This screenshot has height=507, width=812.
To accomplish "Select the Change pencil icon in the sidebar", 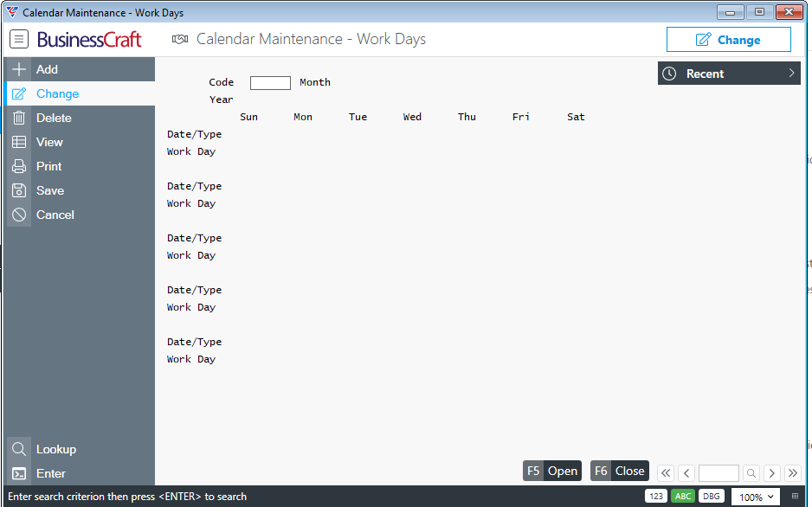I will pos(19,93).
